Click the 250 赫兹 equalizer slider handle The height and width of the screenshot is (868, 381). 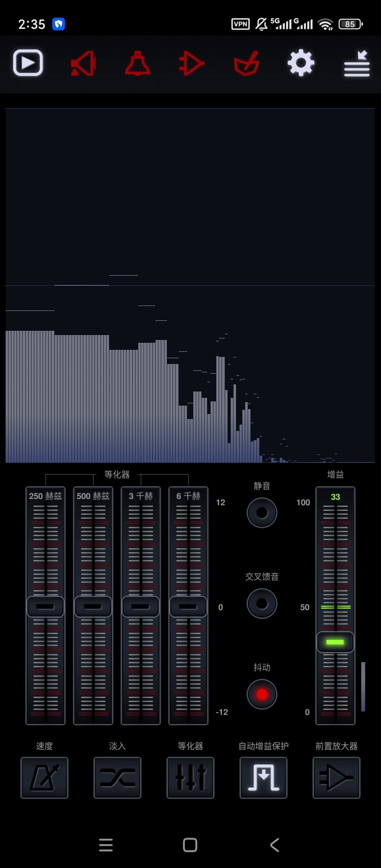pos(46,607)
